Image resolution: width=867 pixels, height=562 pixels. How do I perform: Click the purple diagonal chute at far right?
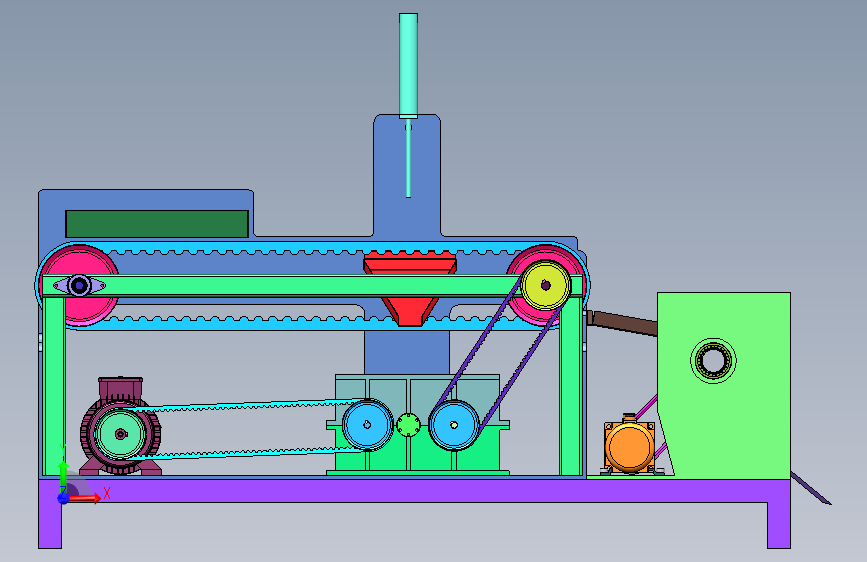811,488
